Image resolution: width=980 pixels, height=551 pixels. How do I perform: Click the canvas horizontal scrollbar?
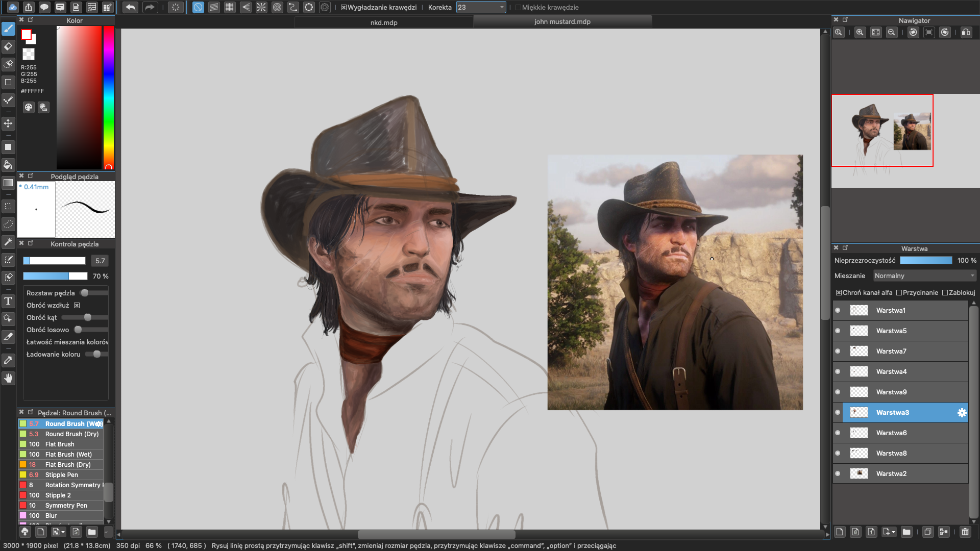(x=436, y=535)
